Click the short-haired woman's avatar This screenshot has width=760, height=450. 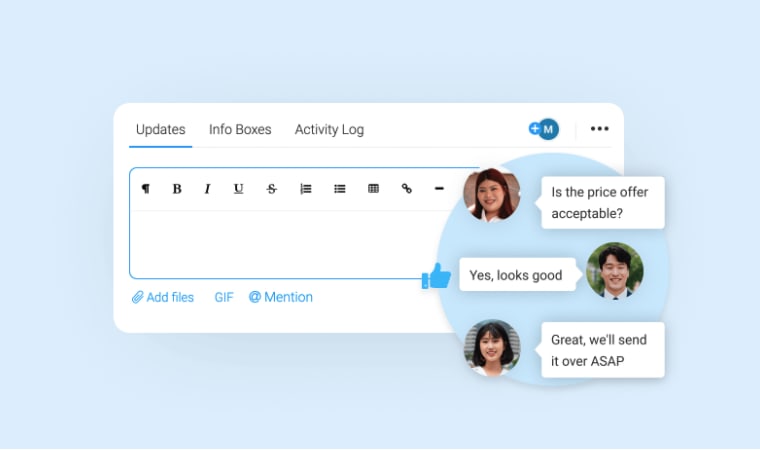pos(492,348)
